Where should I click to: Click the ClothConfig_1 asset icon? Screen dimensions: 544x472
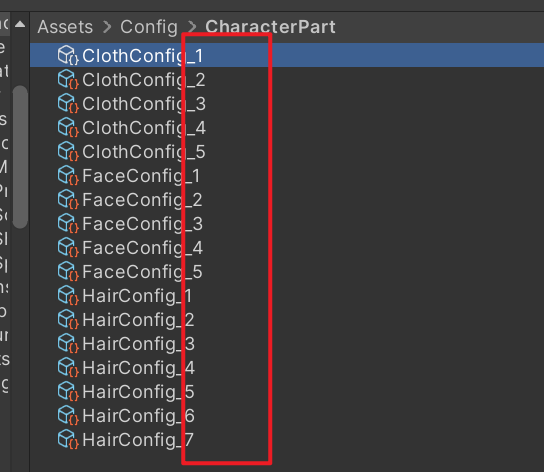(x=68, y=56)
